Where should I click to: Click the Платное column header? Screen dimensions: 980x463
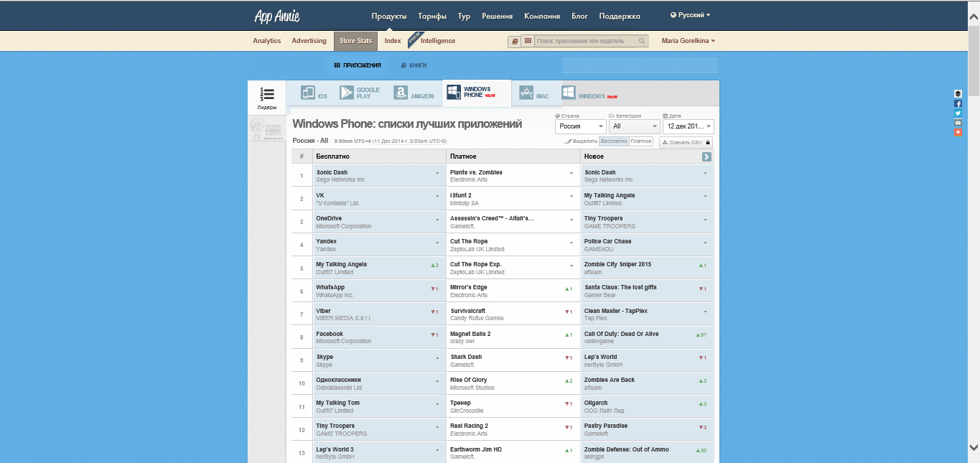click(x=513, y=156)
